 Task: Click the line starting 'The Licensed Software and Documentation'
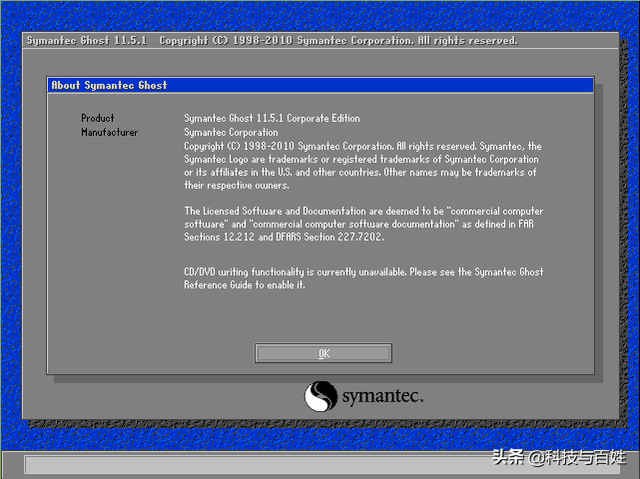364,211
